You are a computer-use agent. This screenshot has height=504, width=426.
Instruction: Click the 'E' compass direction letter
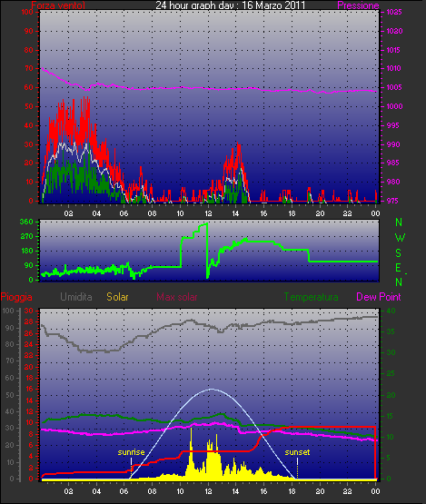pos(398,268)
